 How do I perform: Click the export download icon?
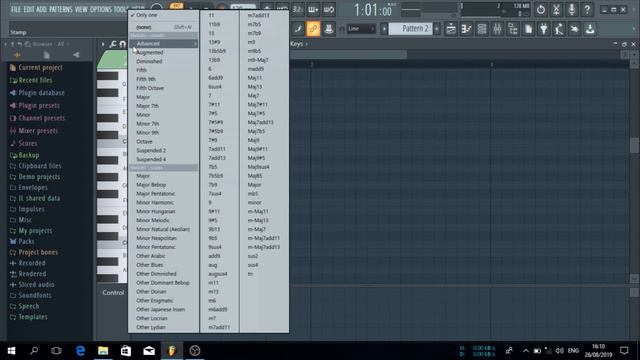pos(590,29)
